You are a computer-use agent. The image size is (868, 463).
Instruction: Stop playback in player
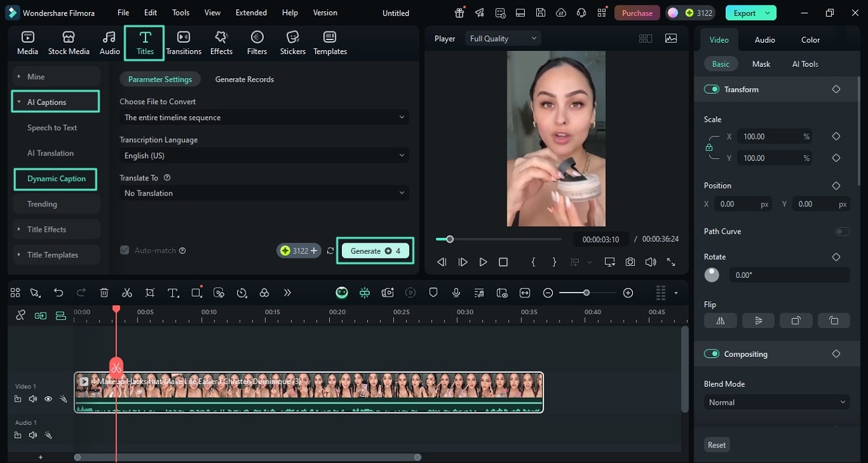(x=503, y=263)
